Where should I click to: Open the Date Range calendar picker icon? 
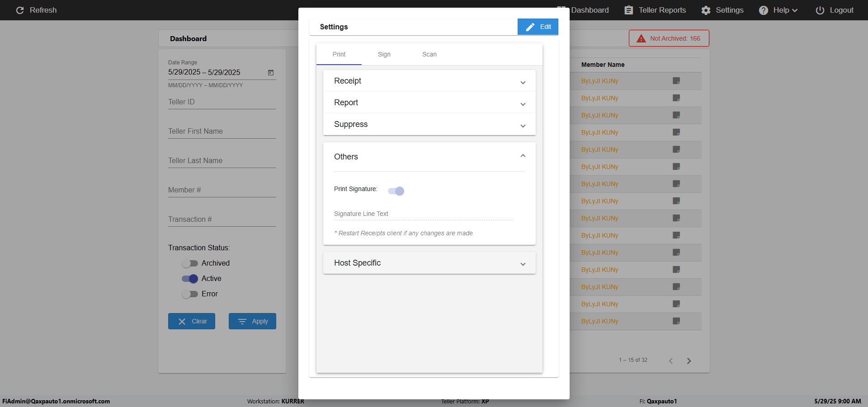click(x=271, y=73)
